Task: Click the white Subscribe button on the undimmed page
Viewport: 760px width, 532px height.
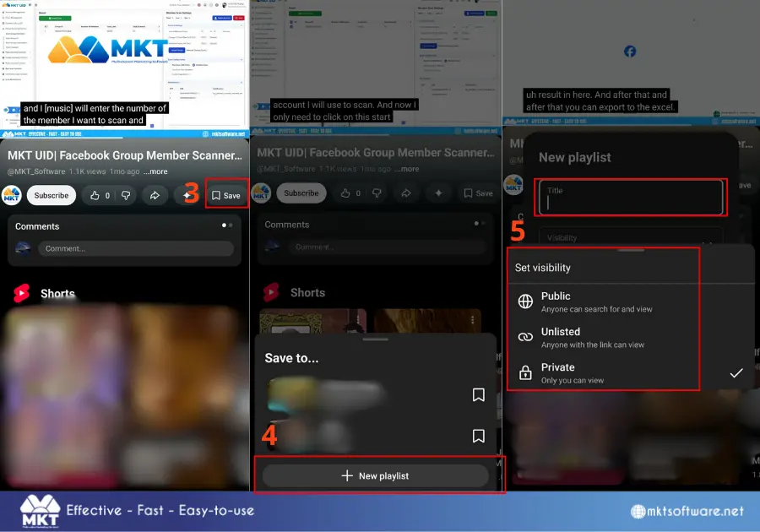Action: [52, 195]
